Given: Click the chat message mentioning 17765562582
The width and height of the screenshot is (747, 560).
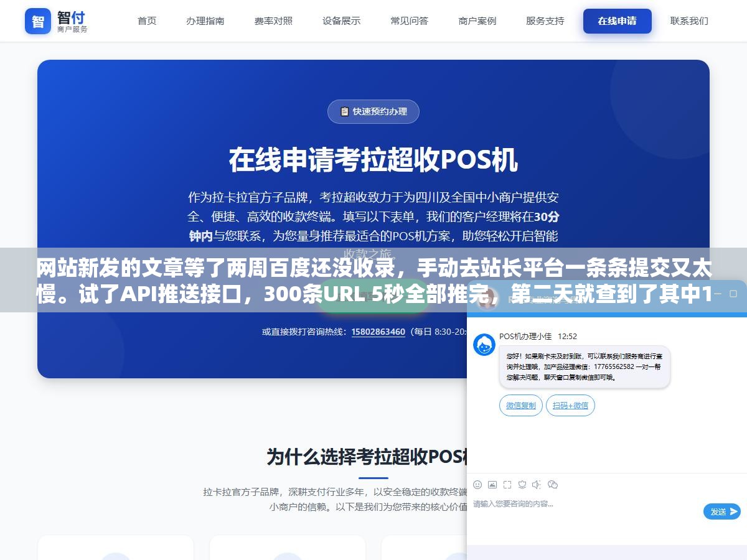Looking at the screenshot, I should tap(585, 366).
